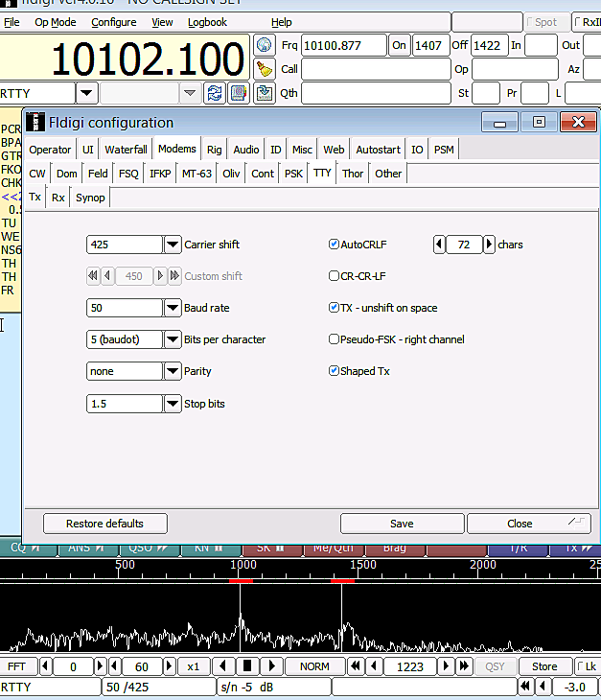Toggle TX unshift on space checkbox
The image size is (601, 700).
(x=334, y=308)
